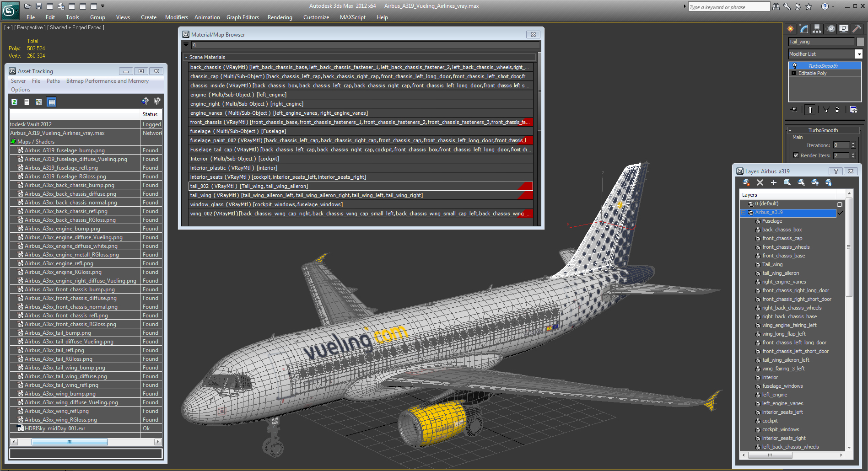Click Tail_wing object color swatch
868x471 pixels.
(860, 42)
